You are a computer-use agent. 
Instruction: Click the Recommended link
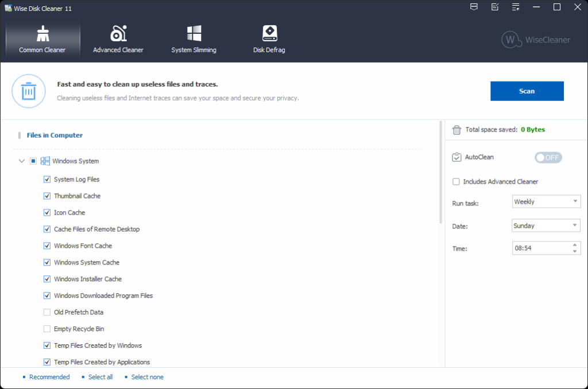point(49,377)
